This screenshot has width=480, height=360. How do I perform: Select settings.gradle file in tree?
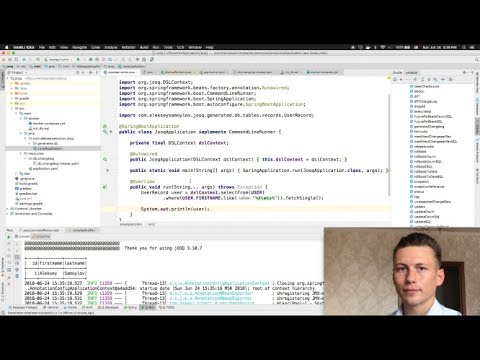coord(29,204)
